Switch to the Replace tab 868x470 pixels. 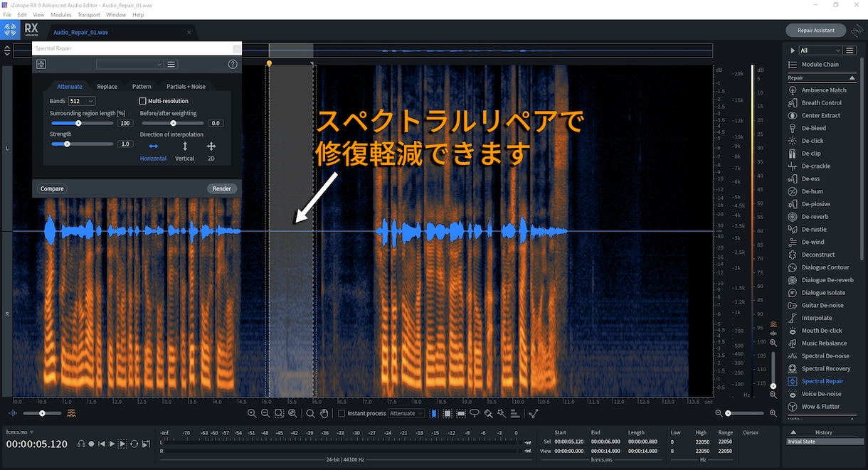coord(107,87)
